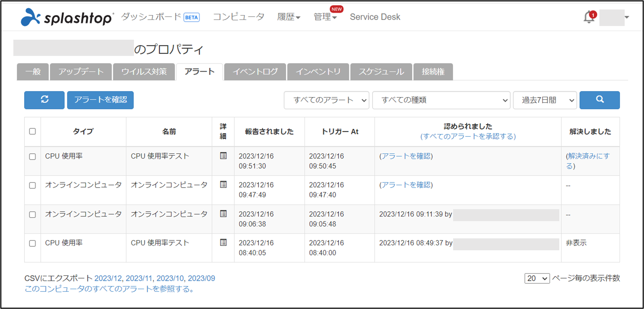Viewport: 644px width, 309px height.
Task: Click the blue search magnifier button
Action: [599, 100]
